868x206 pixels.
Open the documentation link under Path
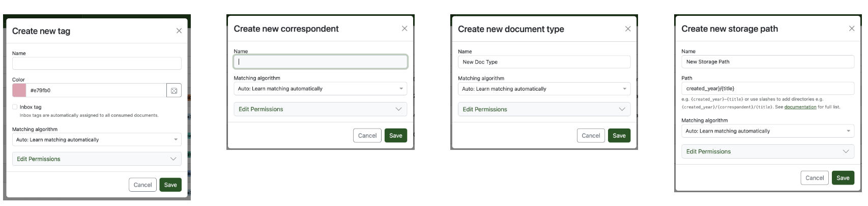(800, 107)
